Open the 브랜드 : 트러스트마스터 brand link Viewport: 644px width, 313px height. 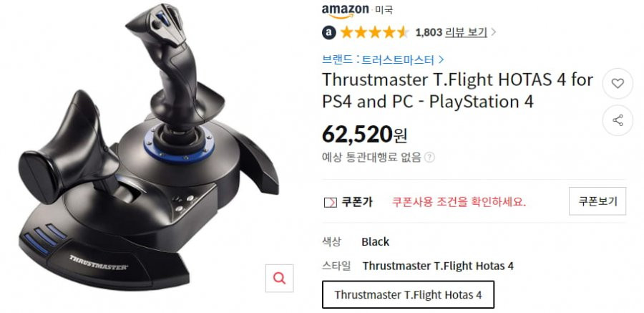click(x=378, y=60)
